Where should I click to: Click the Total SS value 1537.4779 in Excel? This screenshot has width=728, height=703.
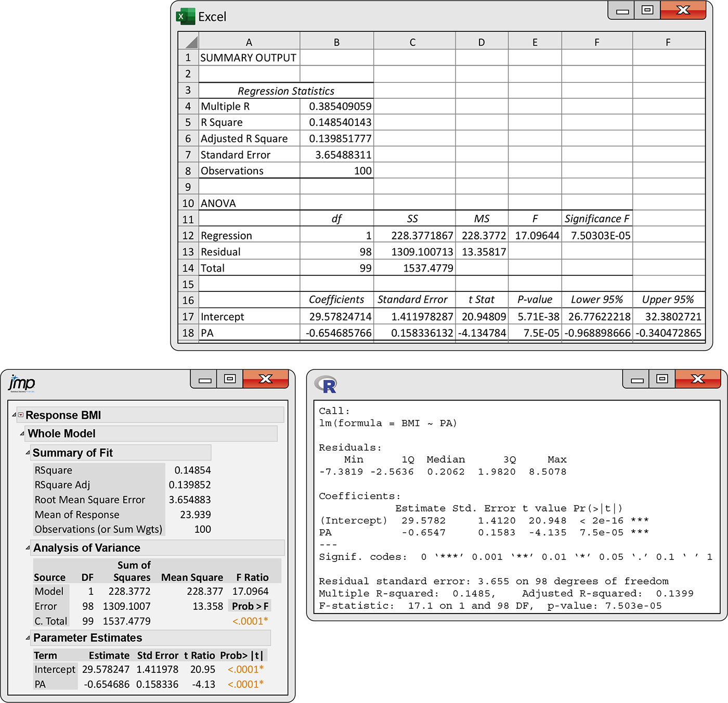click(414, 269)
